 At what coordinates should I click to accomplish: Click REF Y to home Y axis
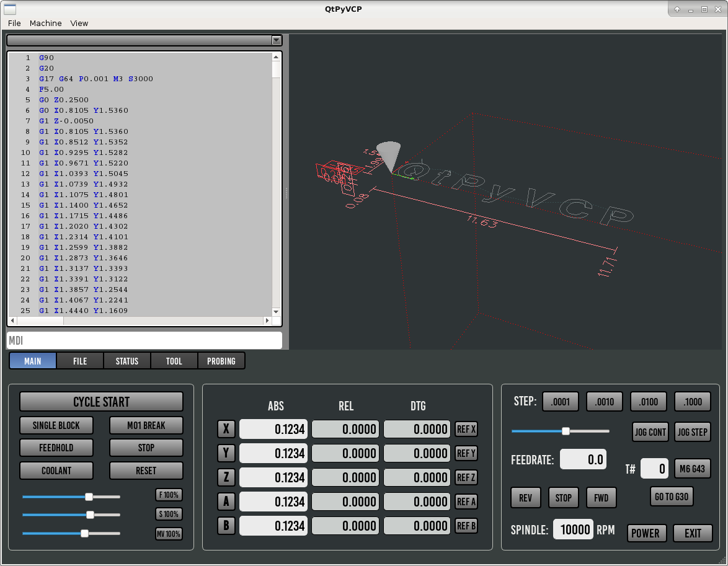(x=466, y=453)
